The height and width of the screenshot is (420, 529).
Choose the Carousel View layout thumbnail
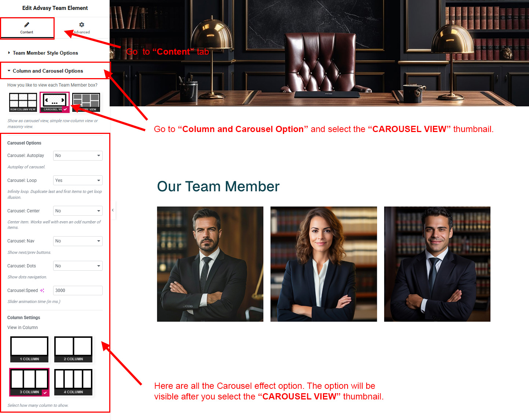[x=55, y=102]
